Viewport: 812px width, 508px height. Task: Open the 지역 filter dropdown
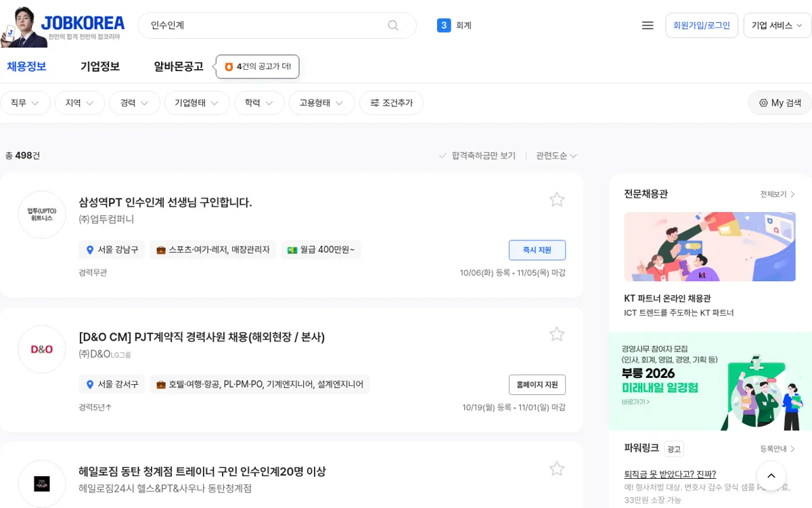[x=80, y=103]
